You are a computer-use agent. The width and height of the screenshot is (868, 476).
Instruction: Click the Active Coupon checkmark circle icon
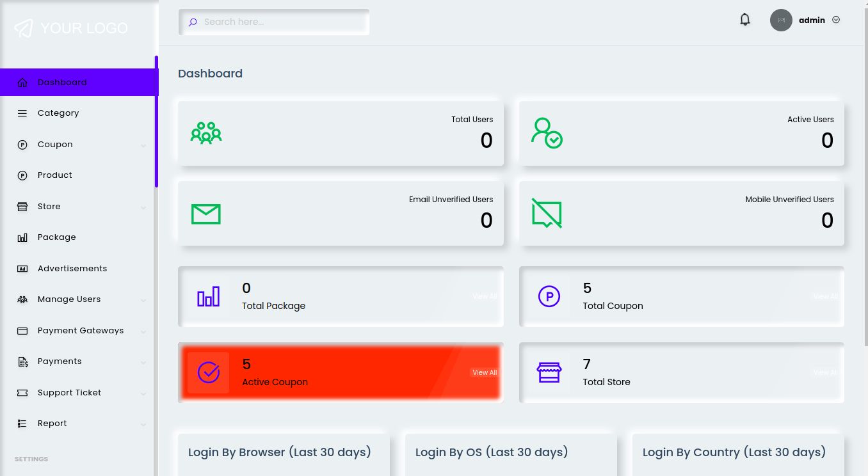[208, 372]
